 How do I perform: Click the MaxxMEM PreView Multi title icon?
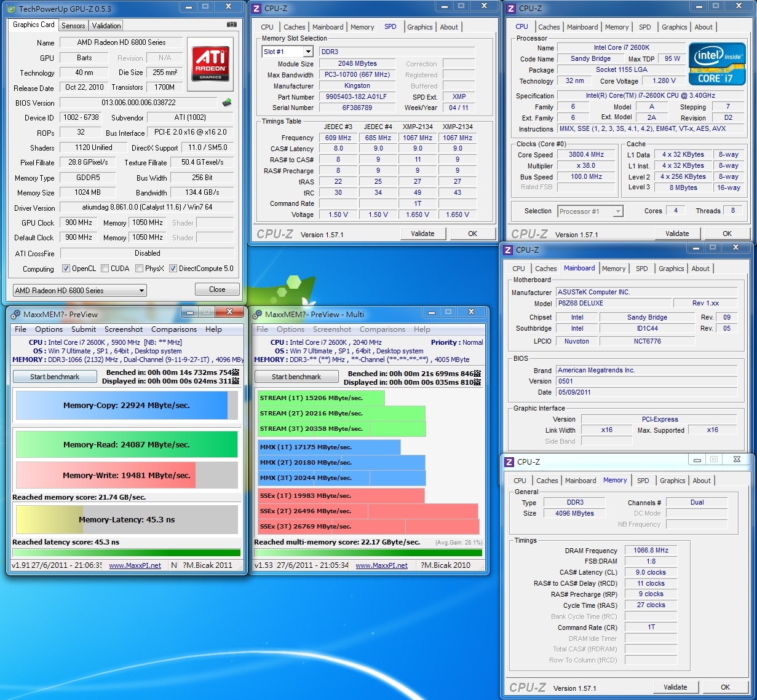[258, 314]
